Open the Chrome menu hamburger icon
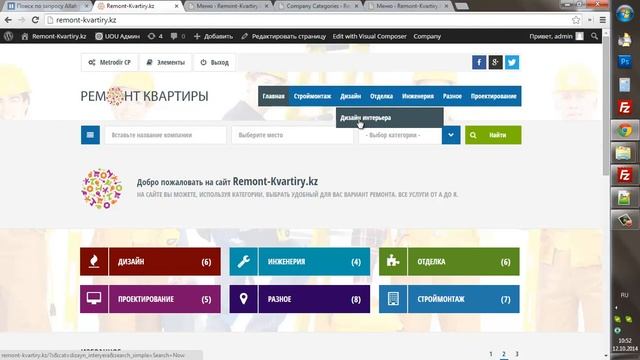This screenshot has height=360, width=640. 602,20
